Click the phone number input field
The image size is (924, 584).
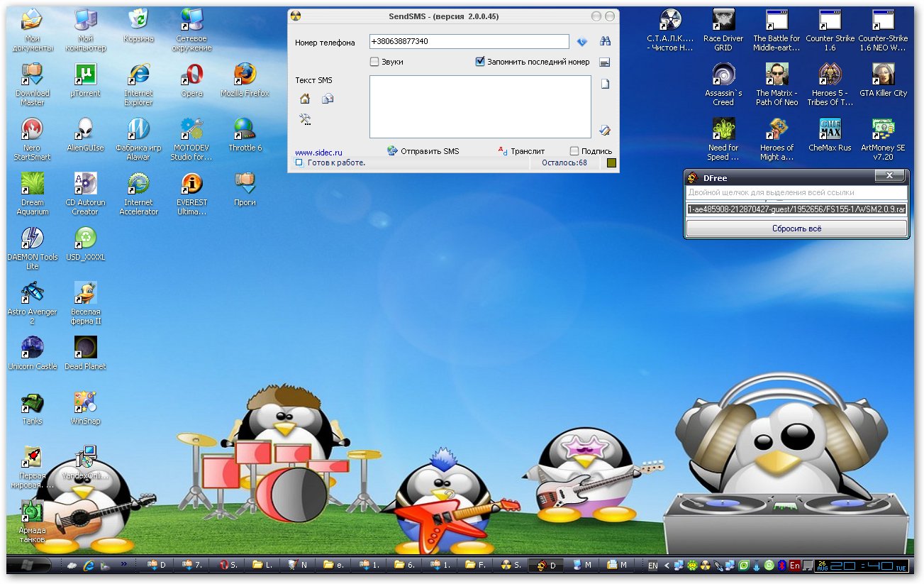[x=469, y=41]
